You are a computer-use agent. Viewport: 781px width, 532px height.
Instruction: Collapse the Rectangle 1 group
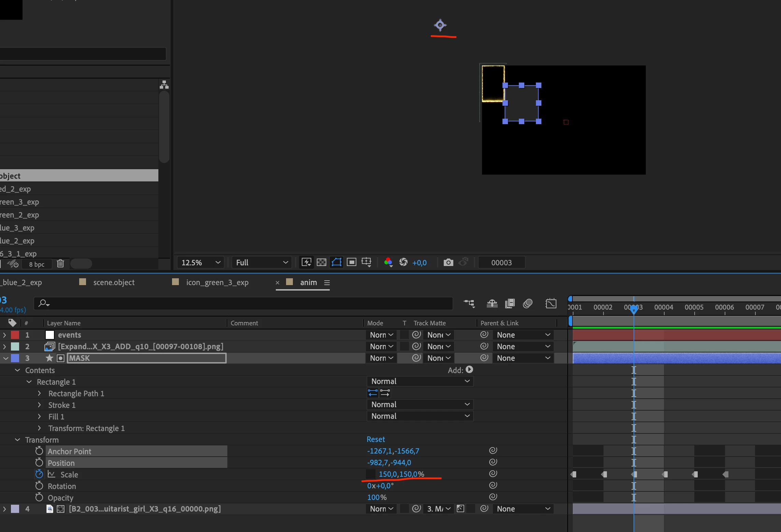(x=29, y=382)
